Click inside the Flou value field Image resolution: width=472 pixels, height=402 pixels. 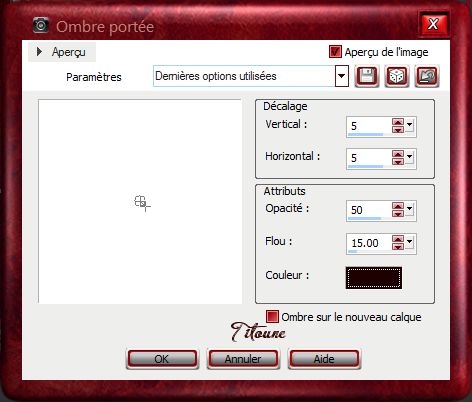[x=369, y=243]
